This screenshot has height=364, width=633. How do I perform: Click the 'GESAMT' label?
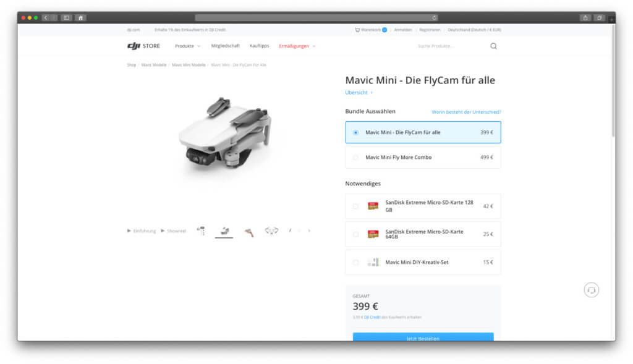pyautogui.click(x=361, y=296)
